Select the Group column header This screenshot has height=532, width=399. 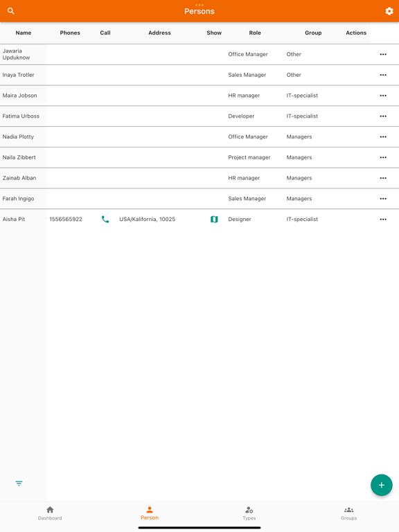[x=313, y=33]
